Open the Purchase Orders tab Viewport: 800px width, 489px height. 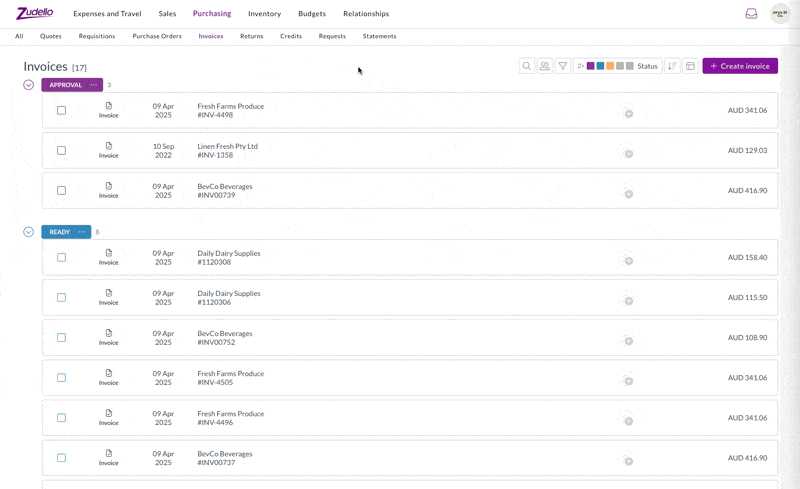pos(157,36)
